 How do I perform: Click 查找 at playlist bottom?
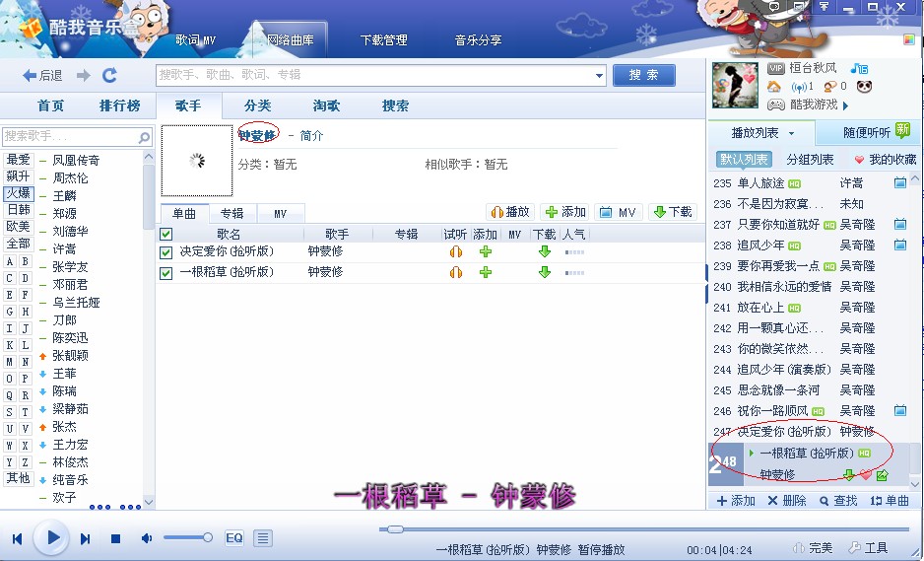[838, 501]
